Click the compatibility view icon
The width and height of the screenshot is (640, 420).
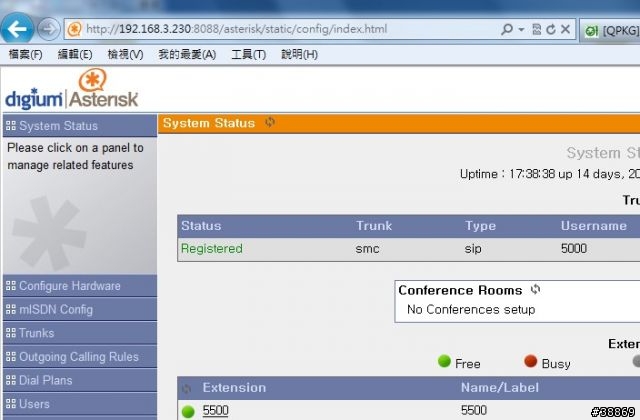(x=537, y=29)
